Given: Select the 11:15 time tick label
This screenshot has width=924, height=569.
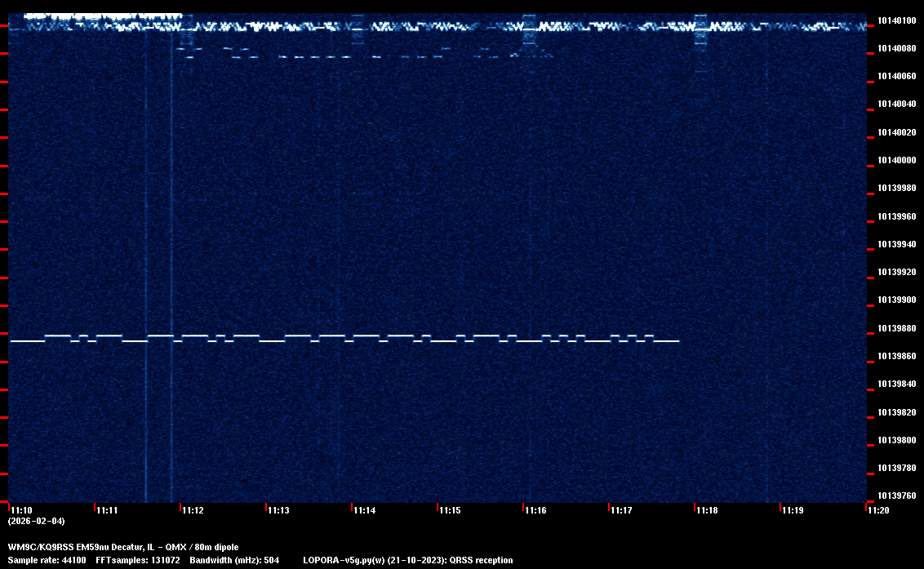Looking at the screenshot, I should 450,510.
